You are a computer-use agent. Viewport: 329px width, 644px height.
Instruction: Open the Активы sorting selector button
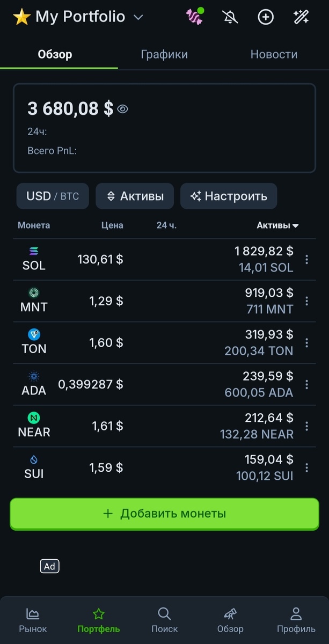pos(135,196)
